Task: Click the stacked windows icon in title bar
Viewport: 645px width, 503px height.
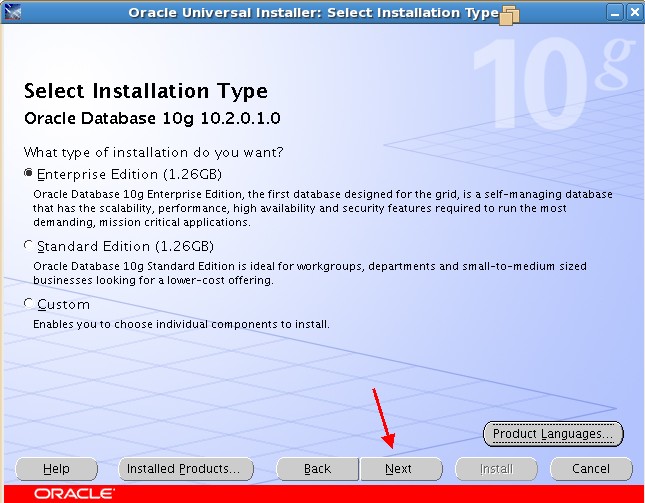Action: [509, 15]
